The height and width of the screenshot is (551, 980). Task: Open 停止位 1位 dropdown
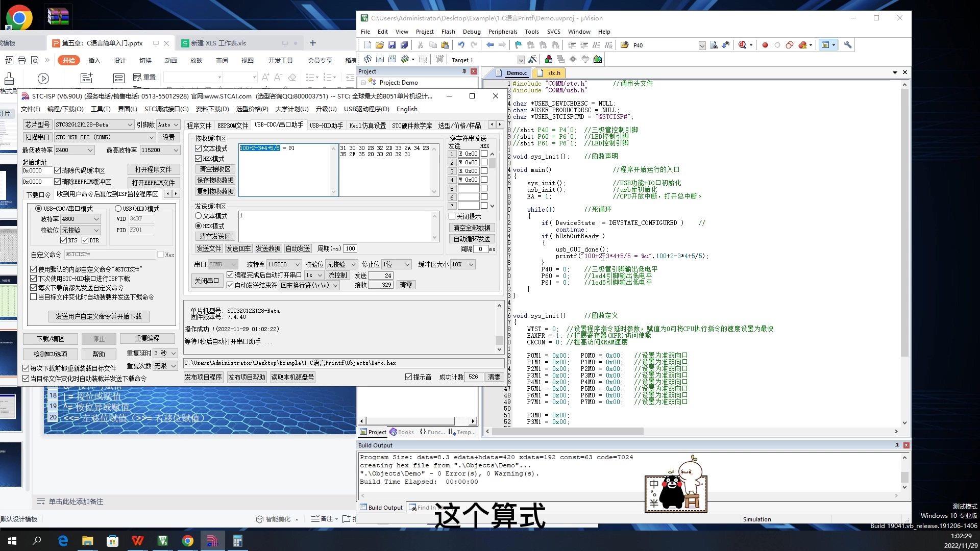pyautogui.click(x=397, y=264)
